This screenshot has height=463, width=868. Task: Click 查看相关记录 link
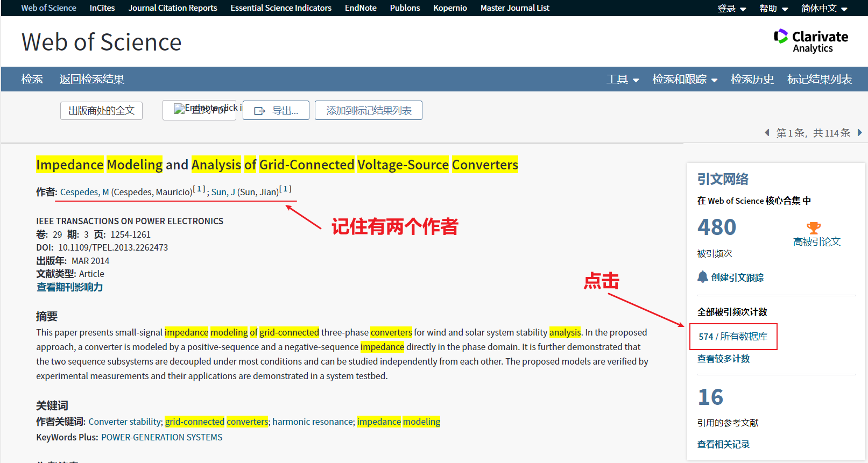723,444
